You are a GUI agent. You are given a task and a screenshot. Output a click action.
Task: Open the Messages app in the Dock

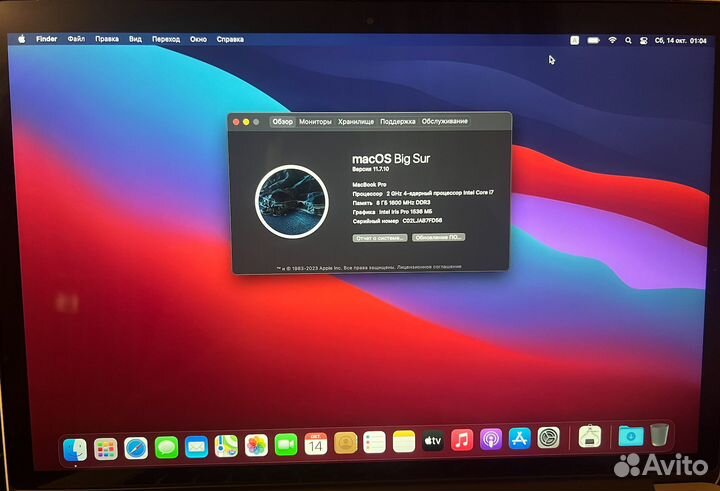click(166, 447)
